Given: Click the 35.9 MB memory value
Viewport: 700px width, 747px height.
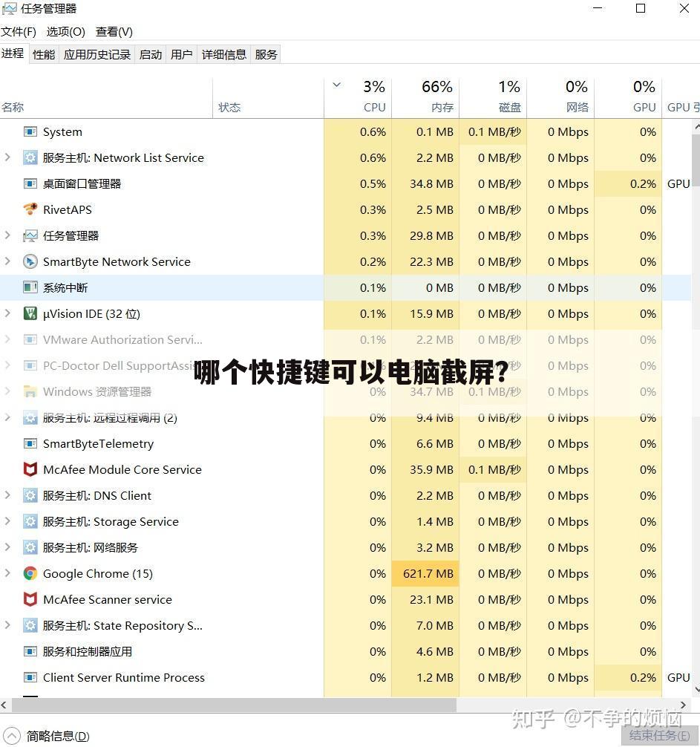Looking at the screenshot, I should [x=431, y=469].
